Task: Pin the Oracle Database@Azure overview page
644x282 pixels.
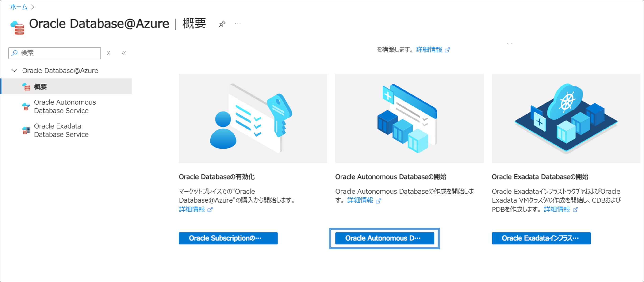Action: pyautogui.click(x=222, y=24)
